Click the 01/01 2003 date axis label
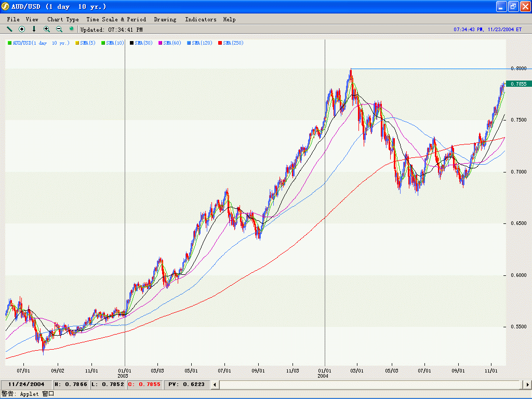This screenshot has width=532, height=399. (124, 373)
